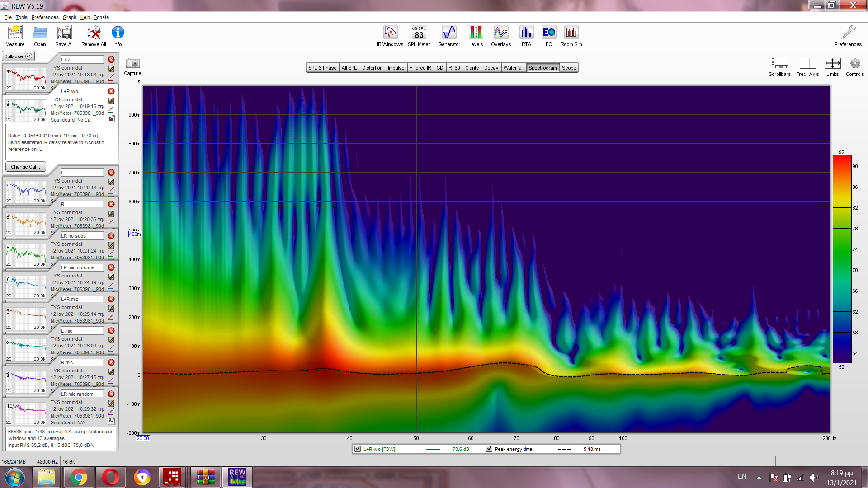Delete the L+R measurement
Image resolution: width=868 pixels, height=488 pixels.
(111, 60)
